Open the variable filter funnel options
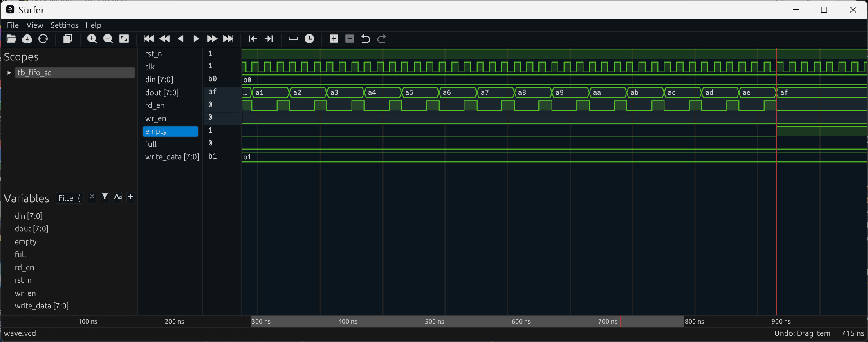Image resolution: width=868 pixels, height=342 pixels. pos(105,197)
